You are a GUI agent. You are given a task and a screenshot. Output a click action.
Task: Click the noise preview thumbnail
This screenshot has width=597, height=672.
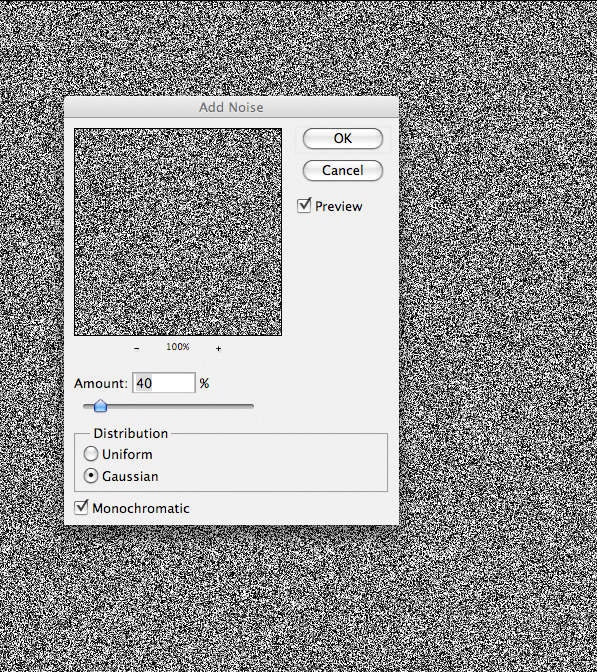(178, 232)
